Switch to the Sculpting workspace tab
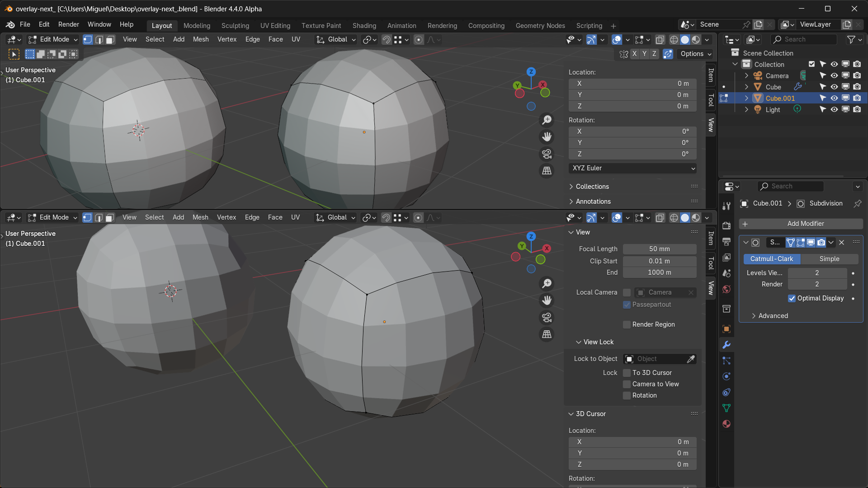 click(235, 26)
